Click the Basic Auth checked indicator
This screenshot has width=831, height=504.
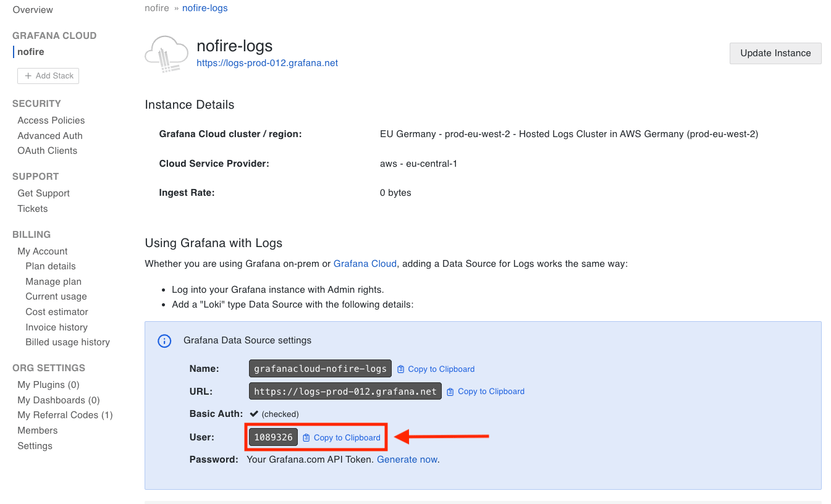274,414
